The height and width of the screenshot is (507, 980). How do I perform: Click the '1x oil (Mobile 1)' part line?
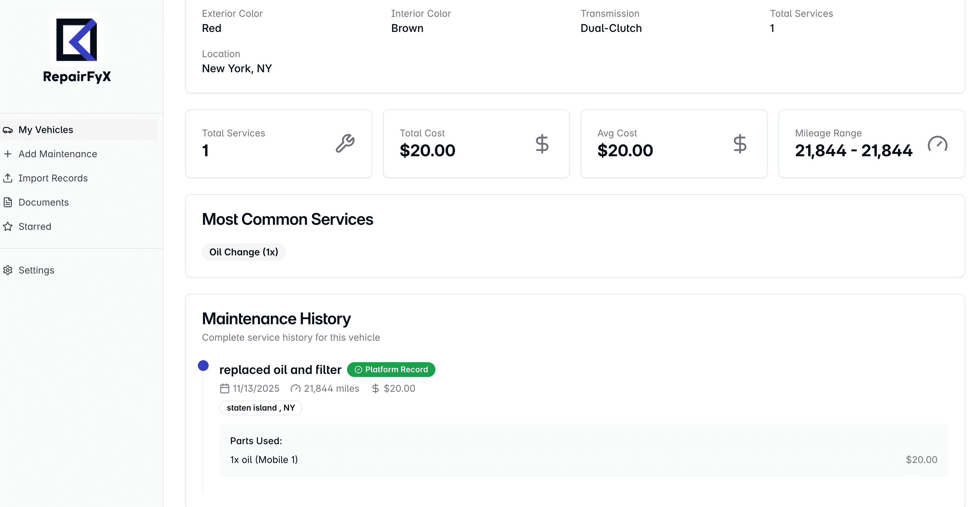(264, 460)
